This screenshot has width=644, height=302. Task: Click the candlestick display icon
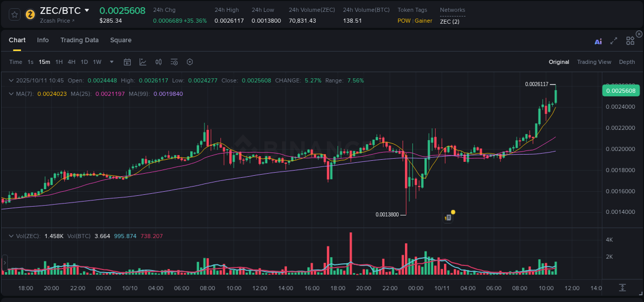[x=158, y=61]
